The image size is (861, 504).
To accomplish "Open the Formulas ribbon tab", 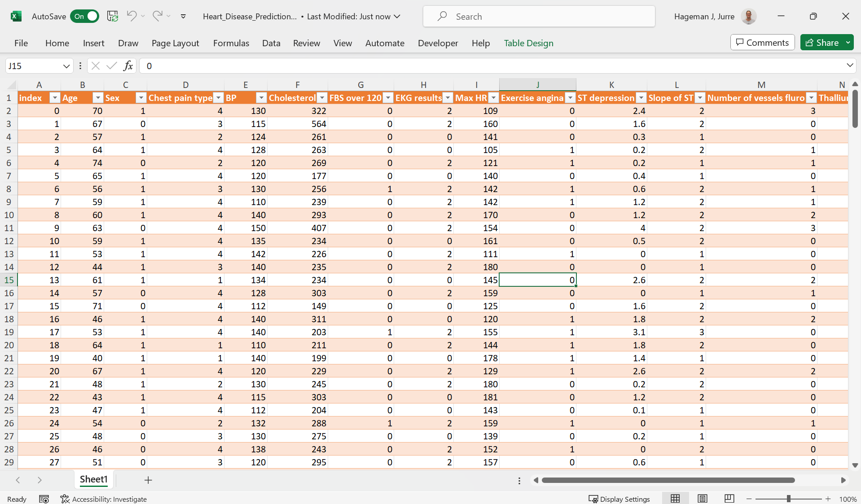I will [231, 43].
